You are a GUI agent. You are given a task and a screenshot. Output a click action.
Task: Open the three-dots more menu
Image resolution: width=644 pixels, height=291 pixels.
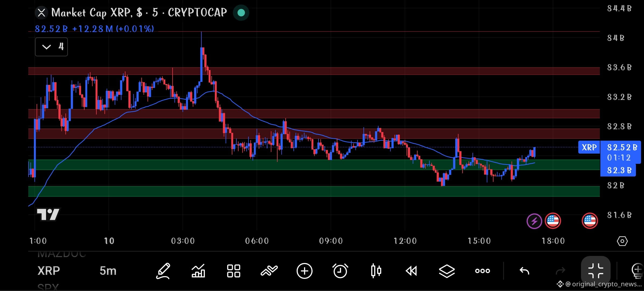click(482, 271)
